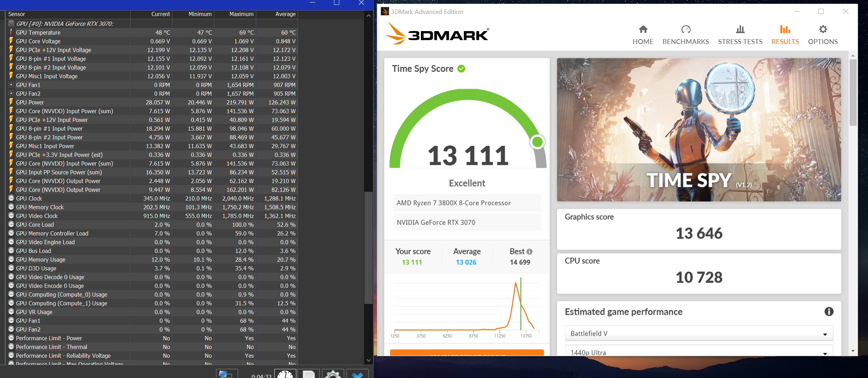The width and height of the screenshot is (868, 378).
Task: Click the down arrow of the 3DMark scrollbar
Action: 853,351
